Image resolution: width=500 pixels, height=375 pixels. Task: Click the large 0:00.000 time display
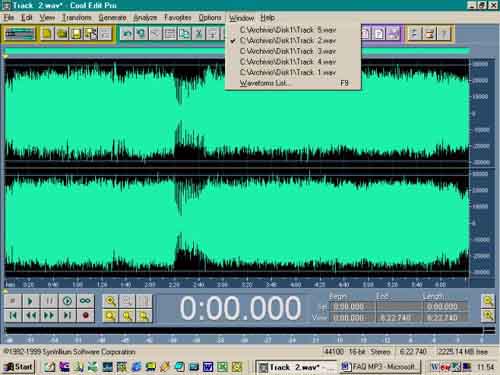240,308
